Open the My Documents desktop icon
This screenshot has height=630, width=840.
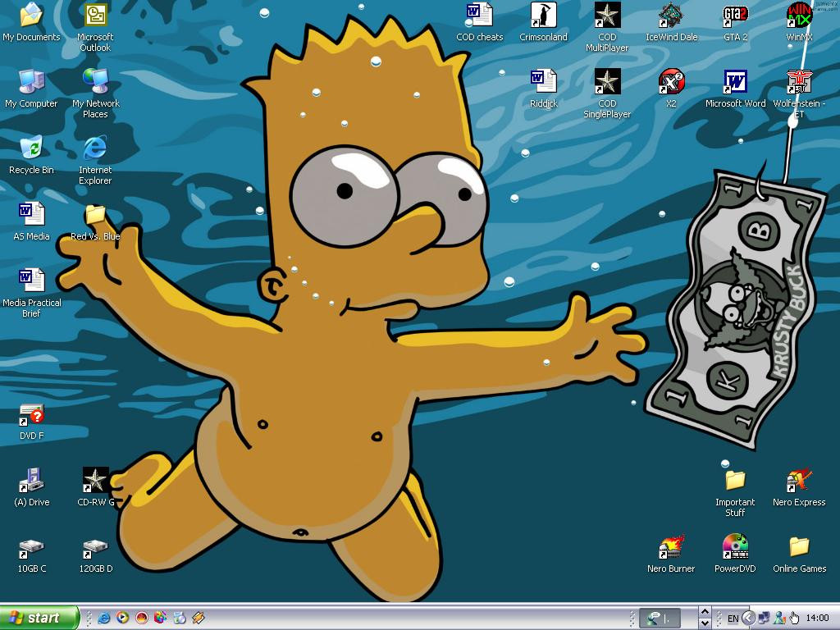tap(31, 22)
